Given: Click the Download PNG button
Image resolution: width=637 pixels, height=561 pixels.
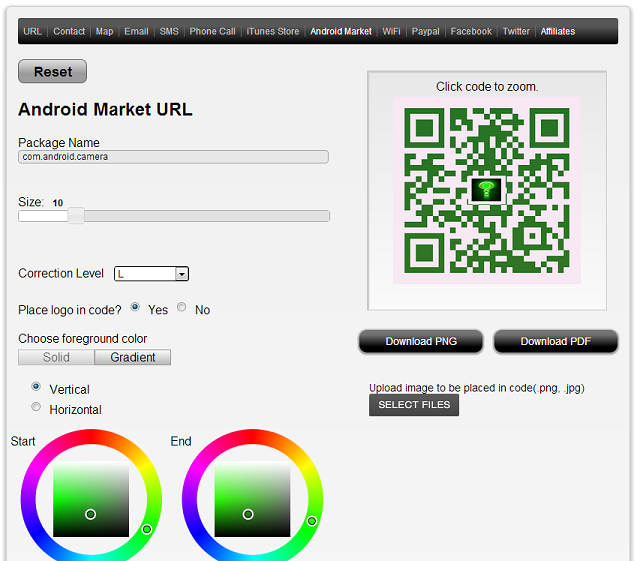Looking at the screenshot, I should (x=421, y=341).
